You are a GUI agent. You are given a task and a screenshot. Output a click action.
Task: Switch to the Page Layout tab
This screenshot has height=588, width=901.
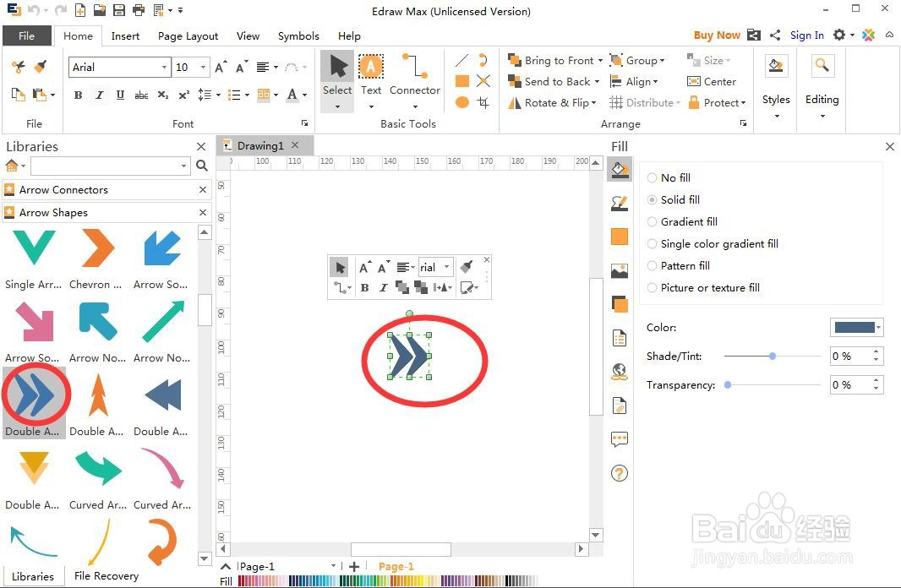[188, 35]
